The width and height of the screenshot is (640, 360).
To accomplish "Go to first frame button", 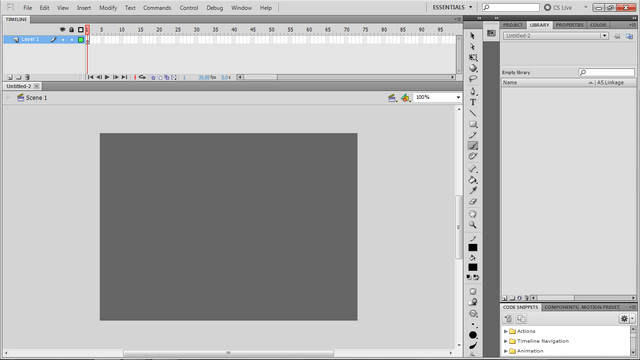I will (91, 77).
